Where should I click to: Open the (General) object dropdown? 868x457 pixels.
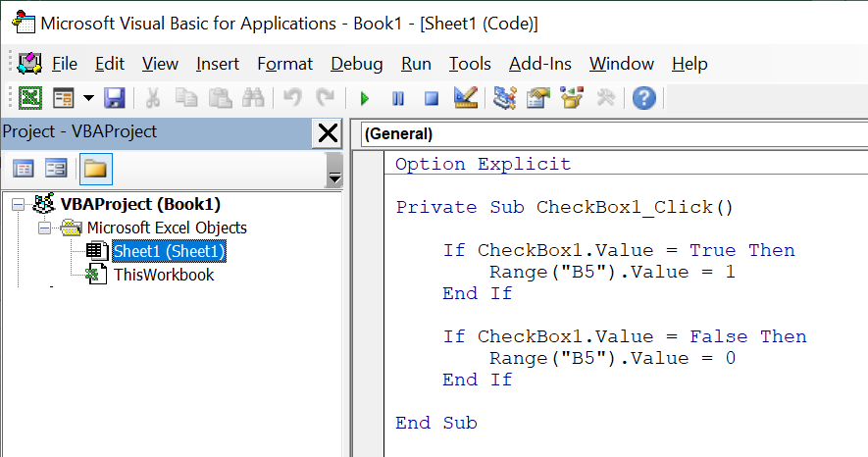pos(614,134)
